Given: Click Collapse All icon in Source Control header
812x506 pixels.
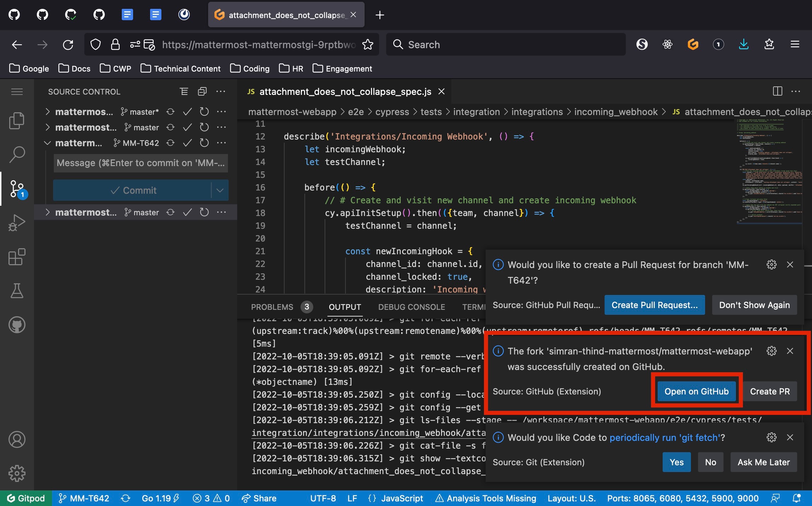Looking at the screenshot, I should 202,92.
